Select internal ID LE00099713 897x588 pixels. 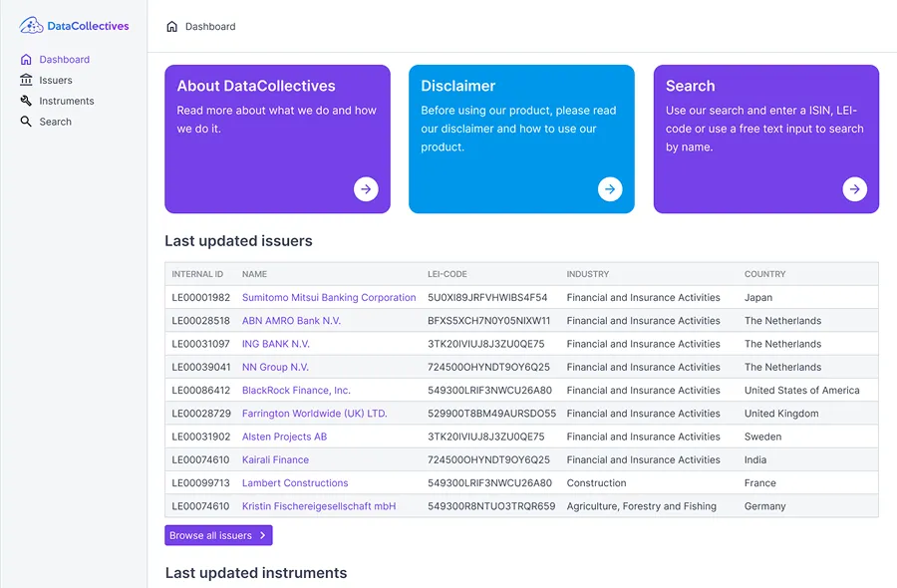200,482
